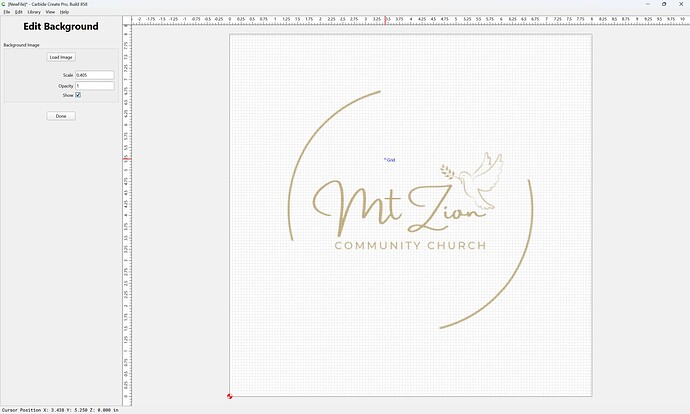Maximize or restore the window

(x=664, y=4)
